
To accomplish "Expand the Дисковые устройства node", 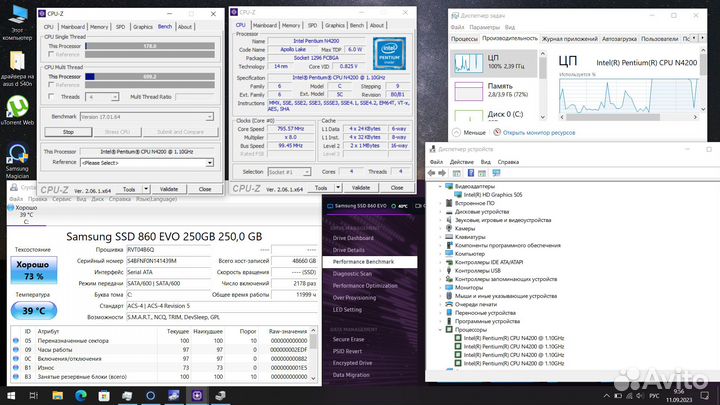I will (x=440, y=212).
